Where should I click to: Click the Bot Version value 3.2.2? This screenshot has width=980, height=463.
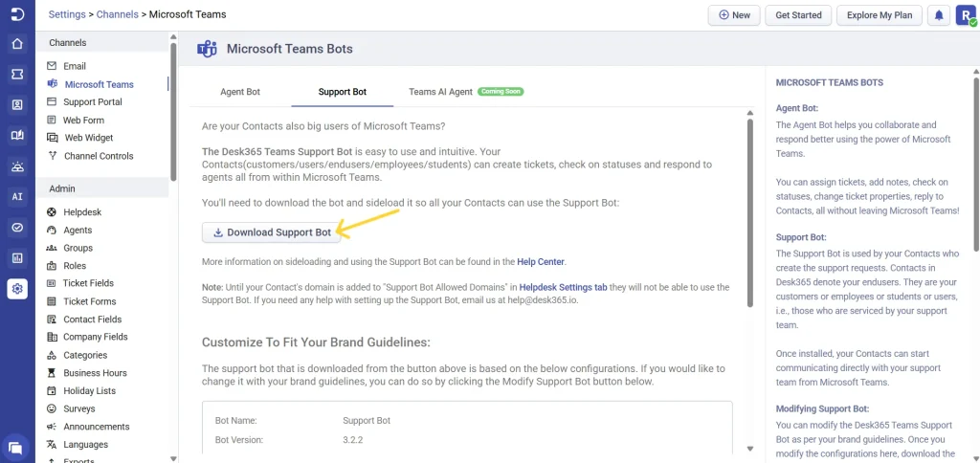pyautogui.click(x=353, y=440)
